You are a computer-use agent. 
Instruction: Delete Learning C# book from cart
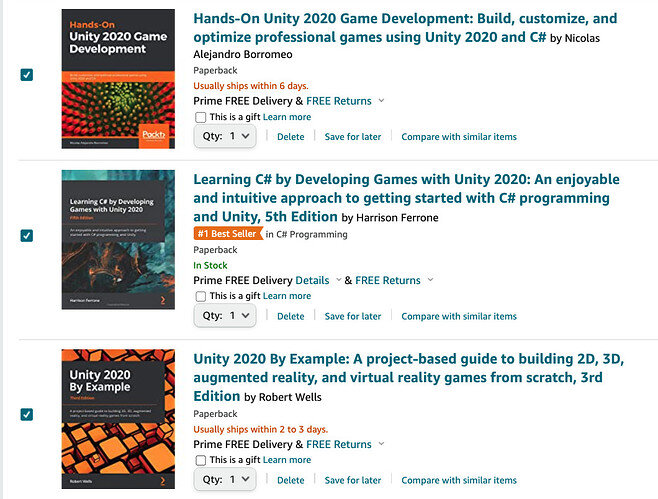coord(290,316)
